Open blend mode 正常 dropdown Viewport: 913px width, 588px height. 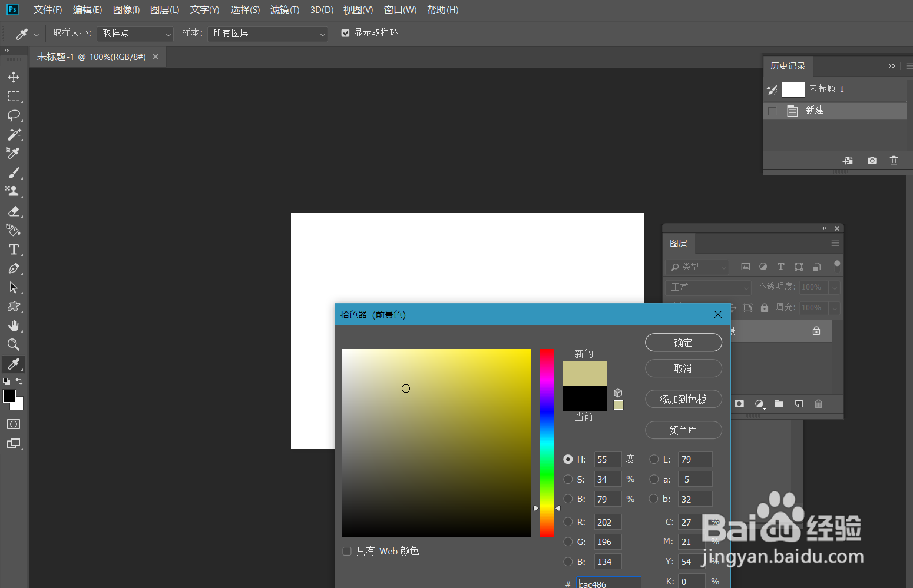pyautogui.click(x=709, y=287)
